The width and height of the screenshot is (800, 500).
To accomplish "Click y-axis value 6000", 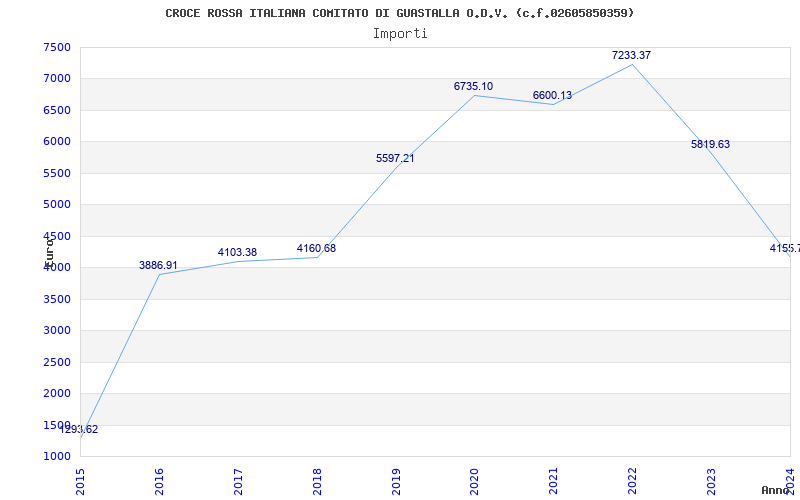I will [57, 142].
